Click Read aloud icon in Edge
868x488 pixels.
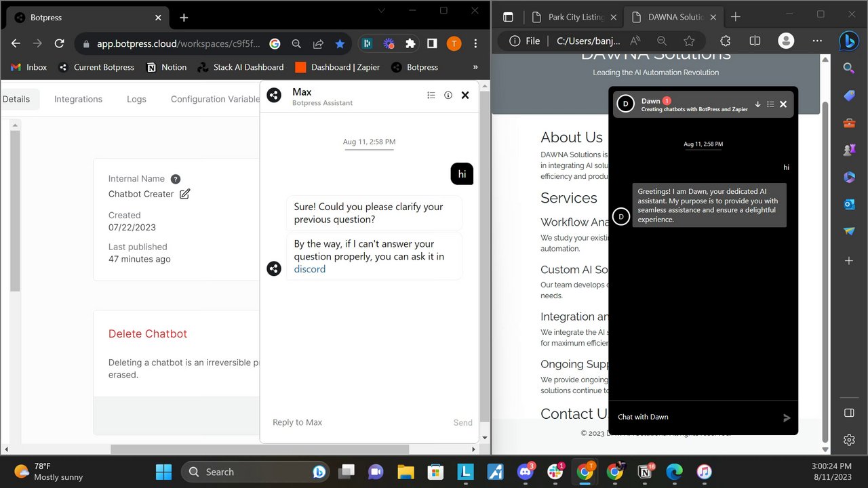(635, 41)
